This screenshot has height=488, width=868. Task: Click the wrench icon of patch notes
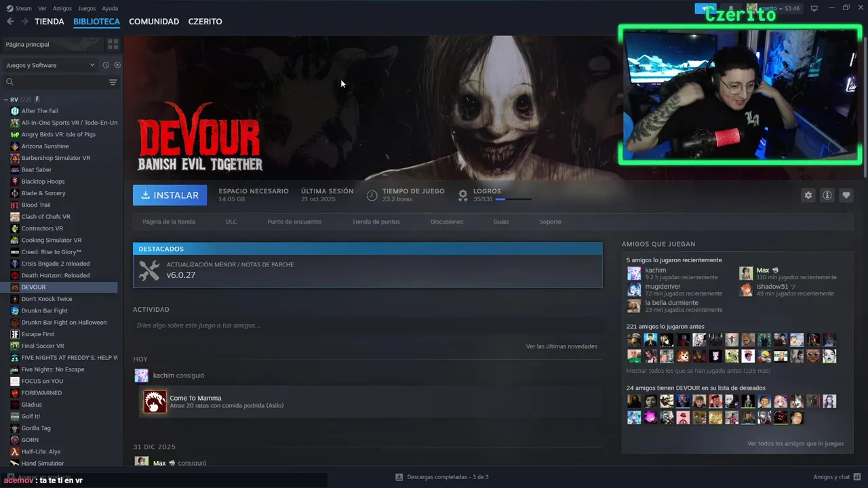coord(149,270)
